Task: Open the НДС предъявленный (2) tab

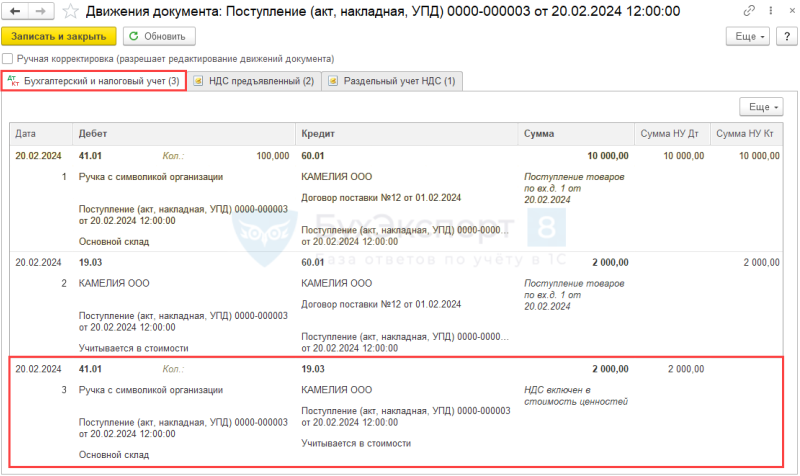Action: click(x=254, y=81)
